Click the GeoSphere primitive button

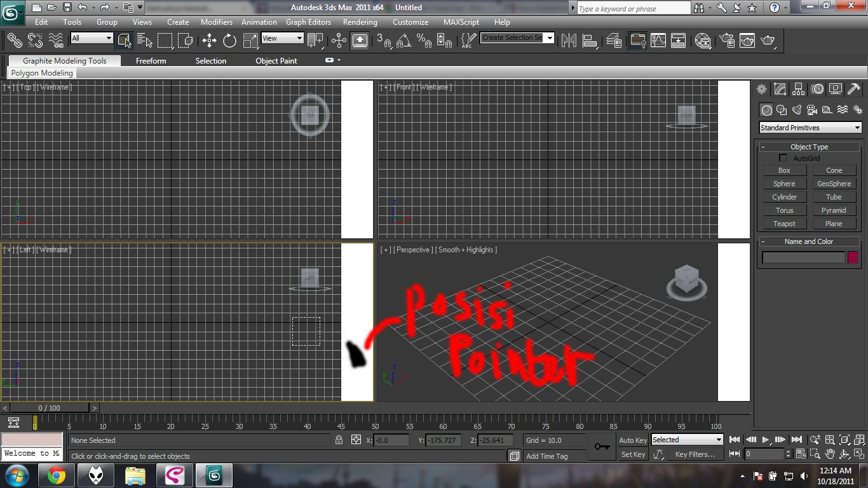click(834, 184)
